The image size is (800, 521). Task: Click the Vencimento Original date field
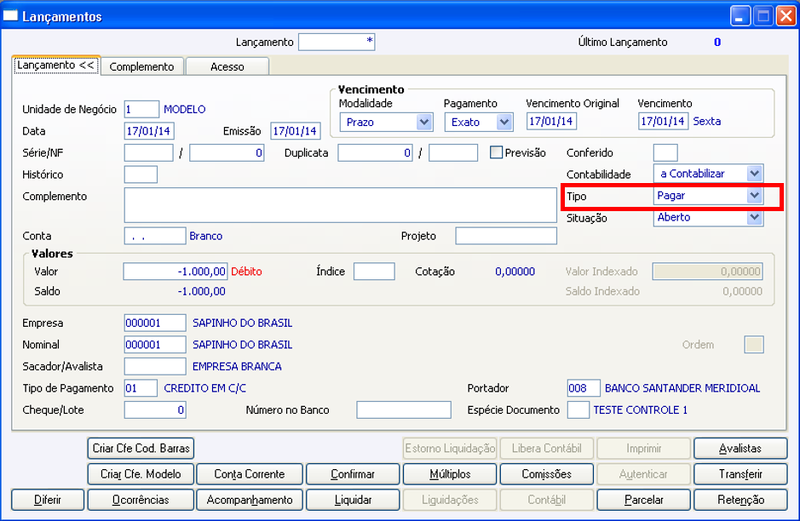[x=552, y=121]
